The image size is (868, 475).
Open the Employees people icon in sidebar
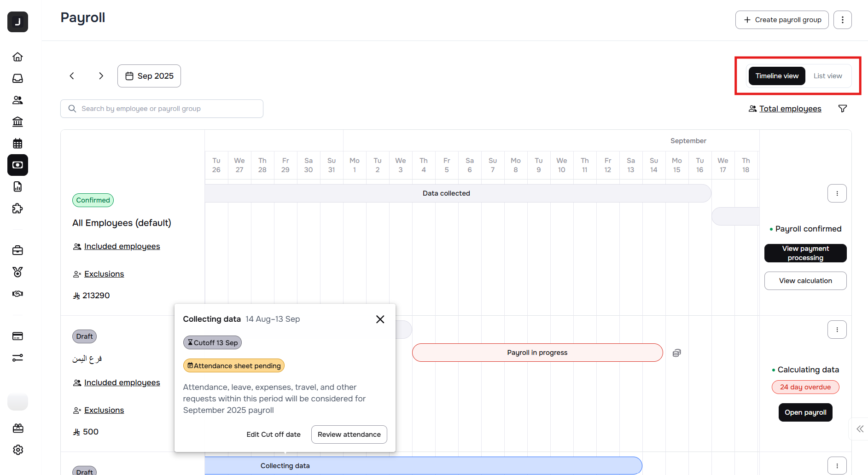click(17, 100)
